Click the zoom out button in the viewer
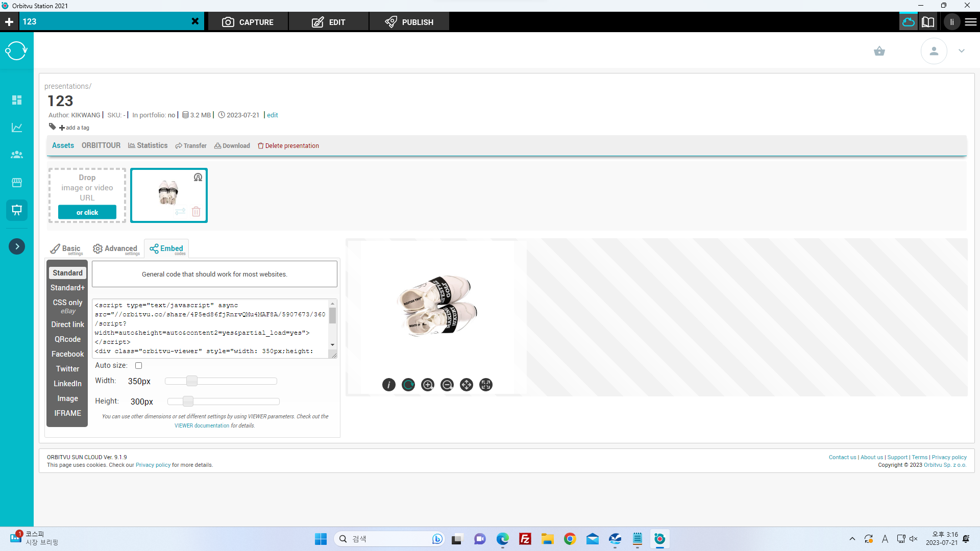 pos(447,385)
